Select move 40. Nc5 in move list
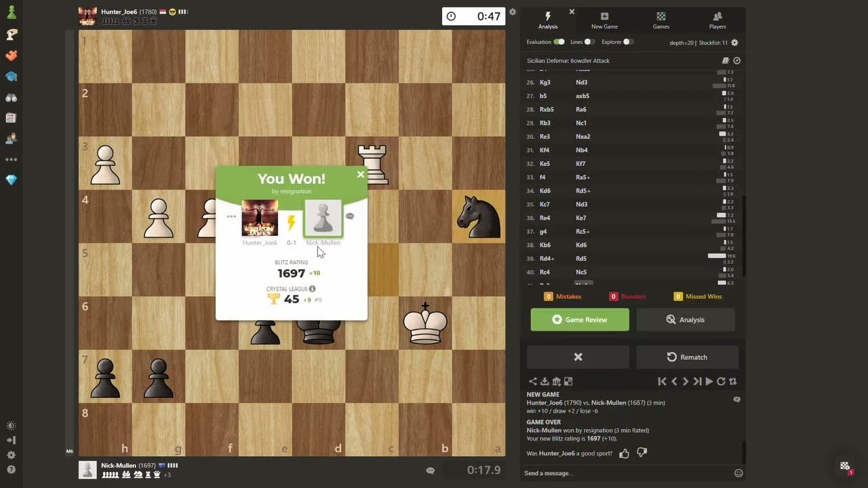The width and height of the screenshot is (868, 488). pos(581,272)
